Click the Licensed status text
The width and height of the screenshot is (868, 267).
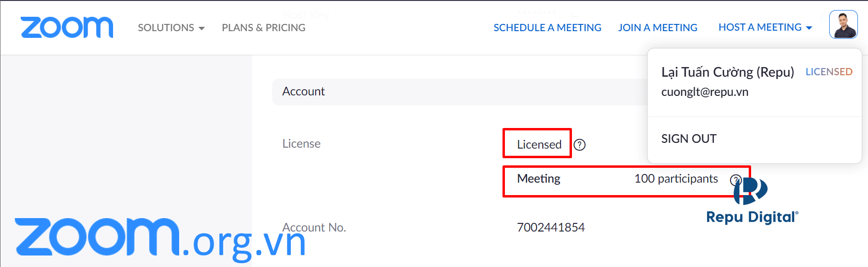(539, 144)
